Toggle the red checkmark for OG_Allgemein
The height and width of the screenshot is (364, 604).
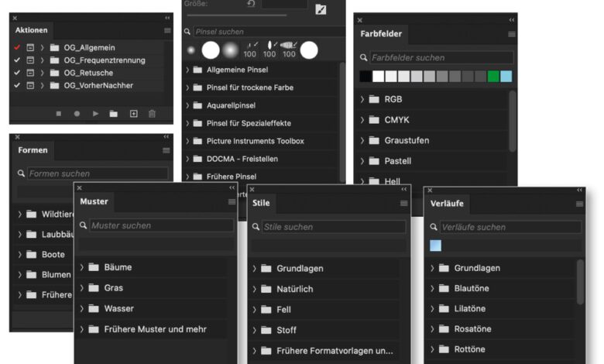[x=17, y=47]
